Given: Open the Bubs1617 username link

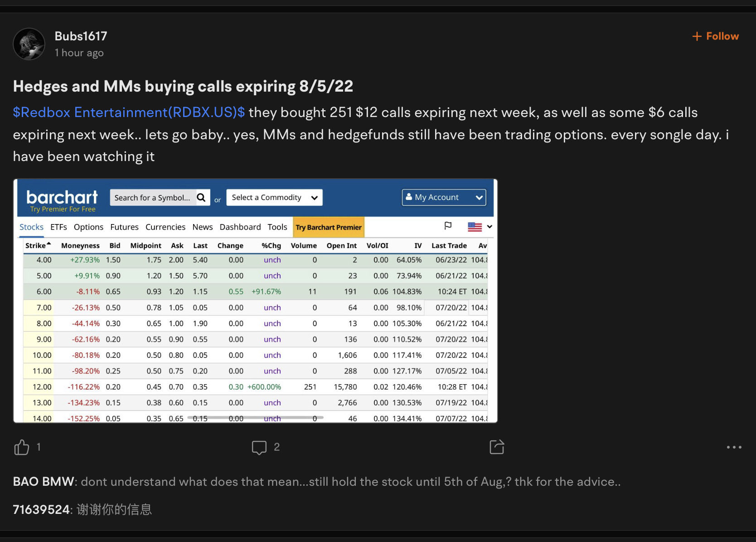Looking at the screenshot, I should (x=81, y=36).
